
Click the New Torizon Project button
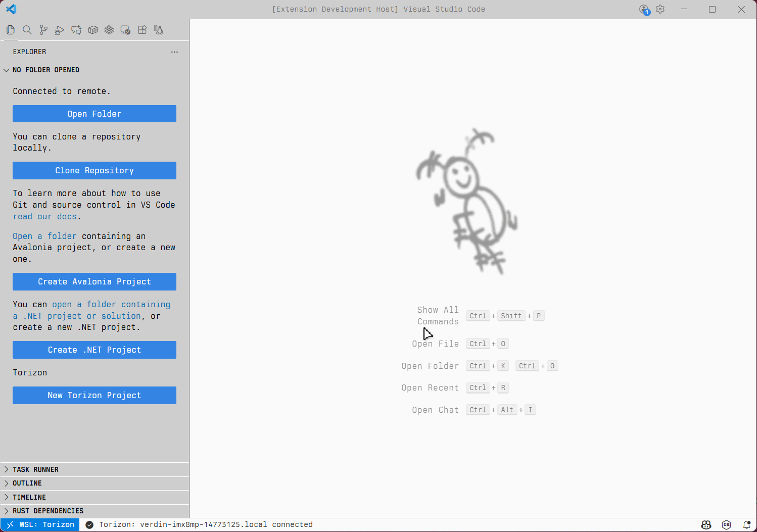94,396
